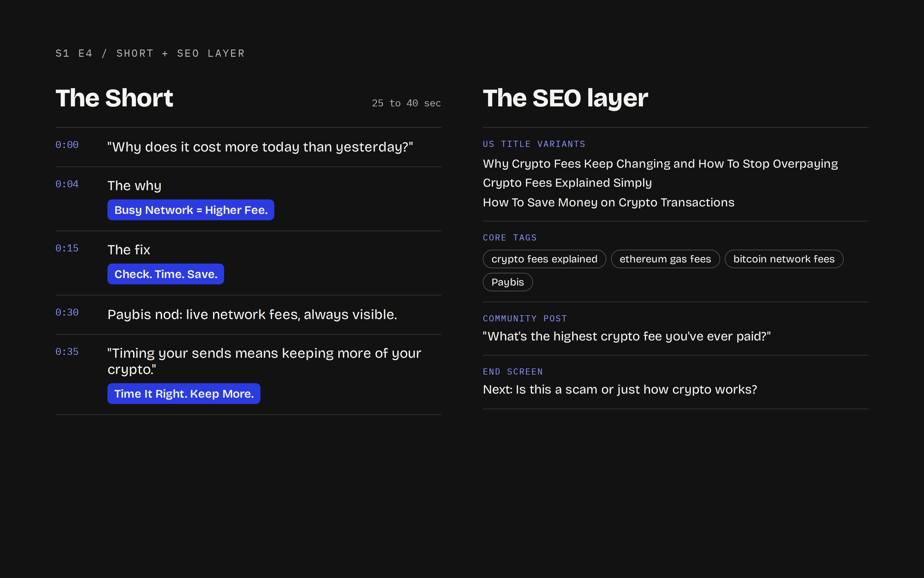924x578 pixels.
Task: Click 'The why' row title
Action: [x=135, y=186]
